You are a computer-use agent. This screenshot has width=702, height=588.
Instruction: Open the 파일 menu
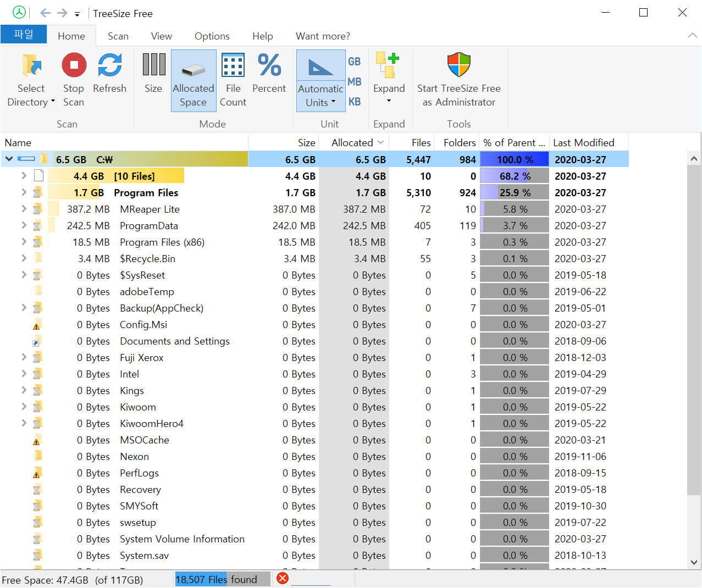[24, 34]
